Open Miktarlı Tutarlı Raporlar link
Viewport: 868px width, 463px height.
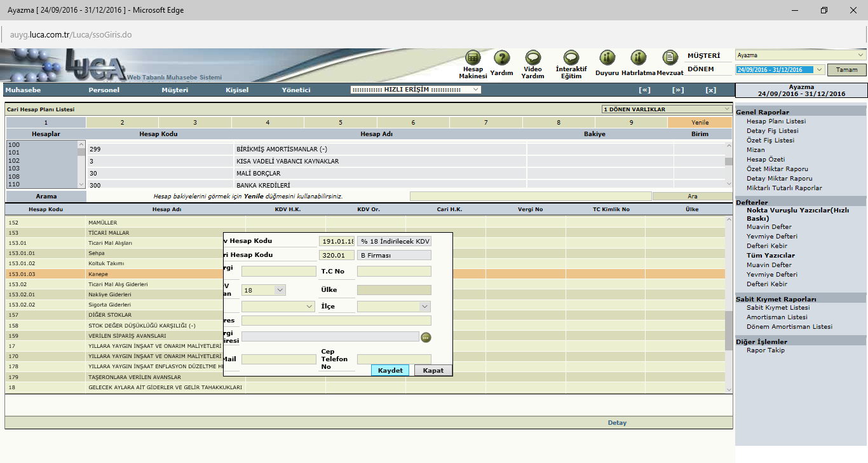784,188
